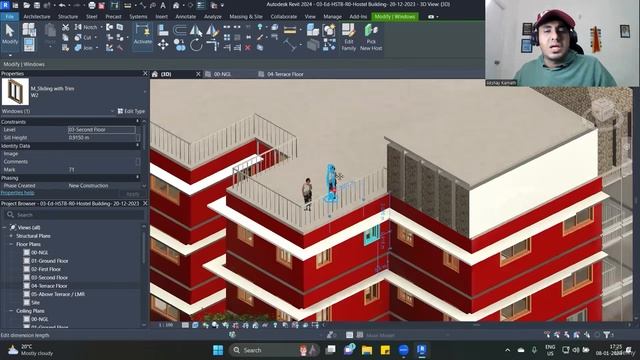Click the Visual Style icon in view control bar

195,325
